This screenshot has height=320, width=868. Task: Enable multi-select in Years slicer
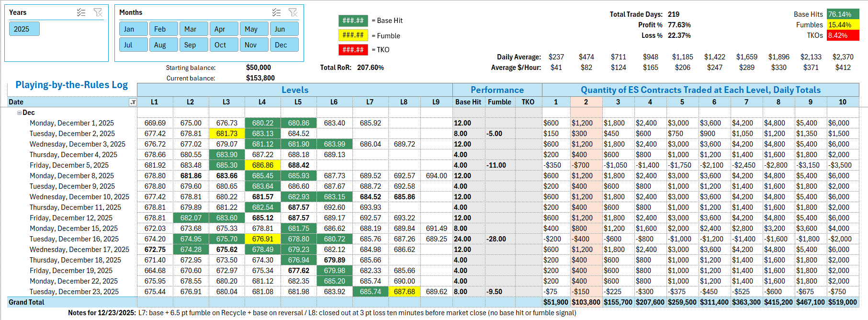81,12
